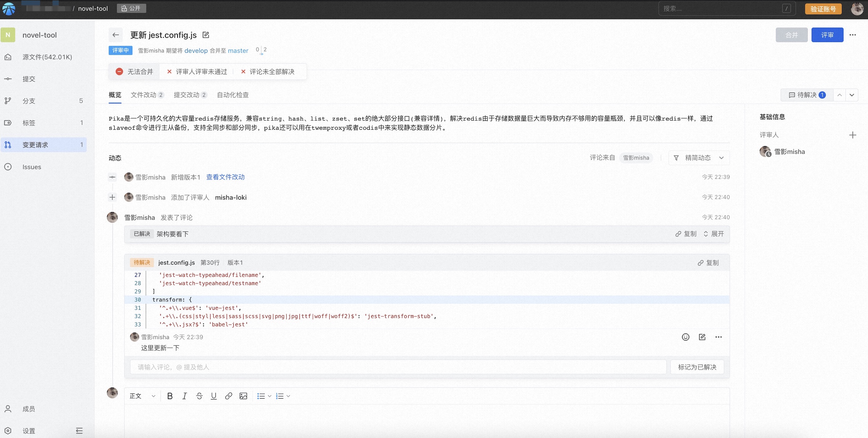Viewport: 868px width, 438px height.
Task: Open the 正文 text style dropdown
Action: click(x=142, y=396)
